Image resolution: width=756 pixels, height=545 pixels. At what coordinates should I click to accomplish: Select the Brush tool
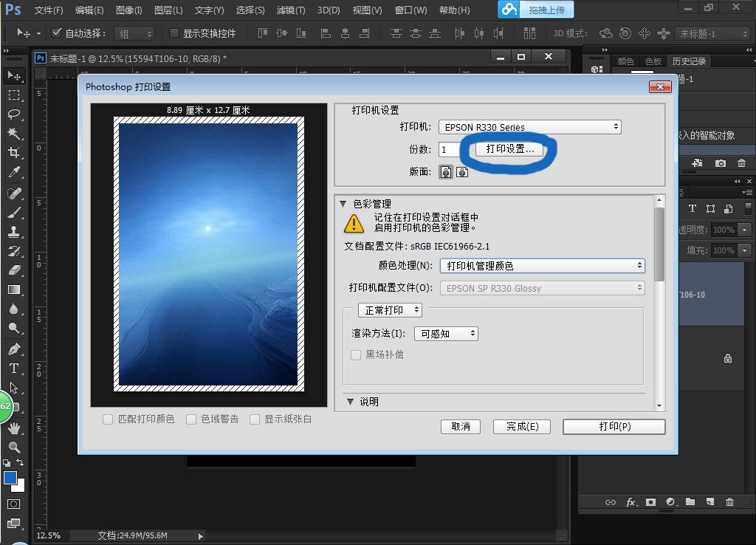14,212
